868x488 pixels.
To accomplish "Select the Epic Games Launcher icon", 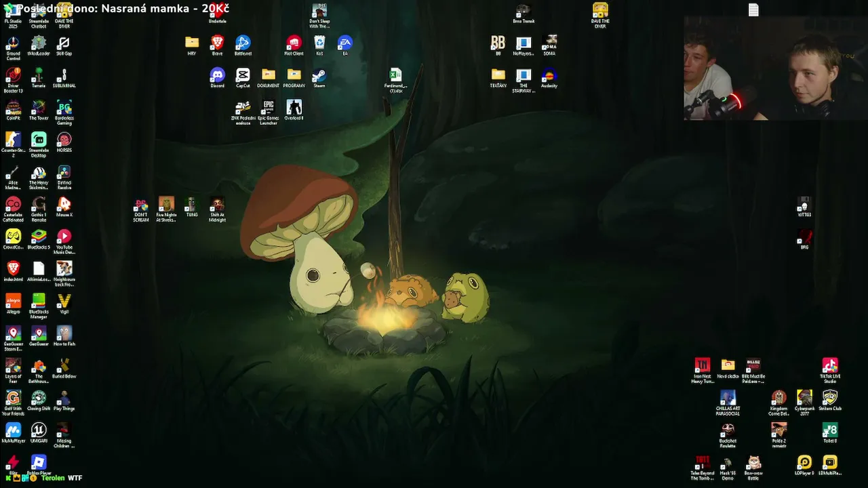I will tap(269, 113).
